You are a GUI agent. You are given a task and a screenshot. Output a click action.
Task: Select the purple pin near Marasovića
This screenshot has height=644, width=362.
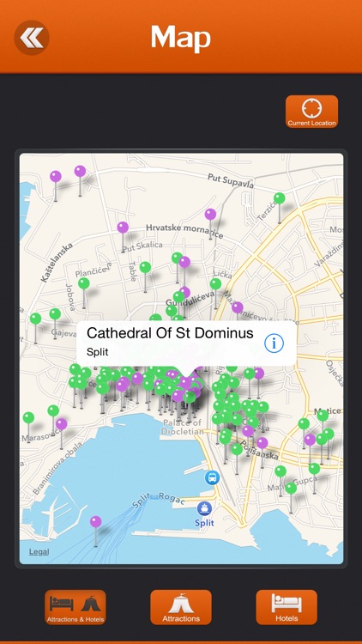(x=61, y=424)
